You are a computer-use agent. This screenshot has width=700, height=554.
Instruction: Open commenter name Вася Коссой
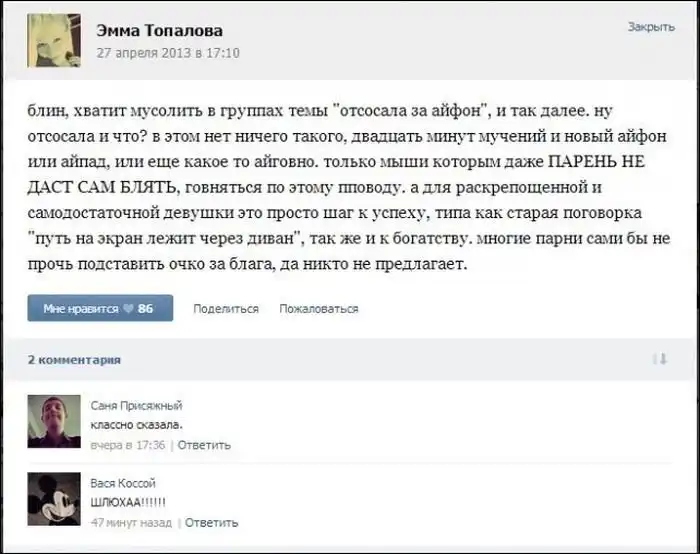(123, 483)
